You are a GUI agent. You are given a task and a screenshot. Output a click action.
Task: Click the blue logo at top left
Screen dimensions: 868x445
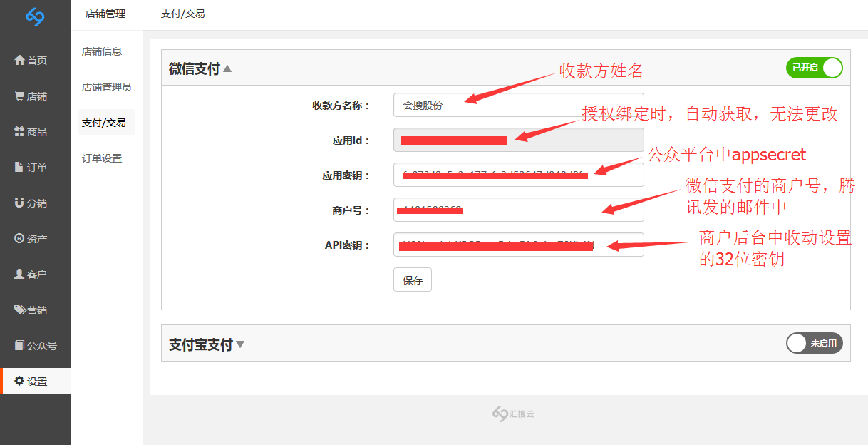coord(35,16)
